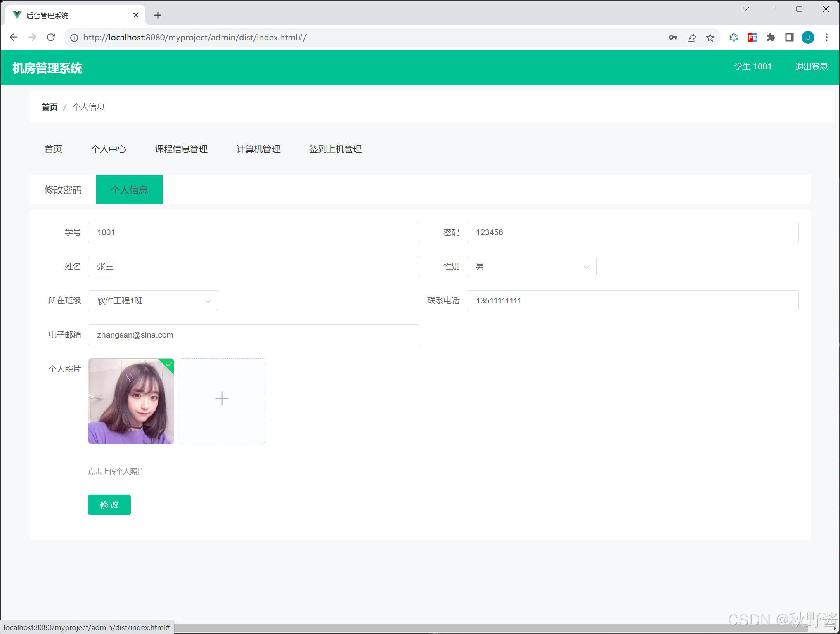Viewport: 840px width, 634px height.
Task: Expand the 所在班级 class dropdown
Action: (x=153, y=301)
